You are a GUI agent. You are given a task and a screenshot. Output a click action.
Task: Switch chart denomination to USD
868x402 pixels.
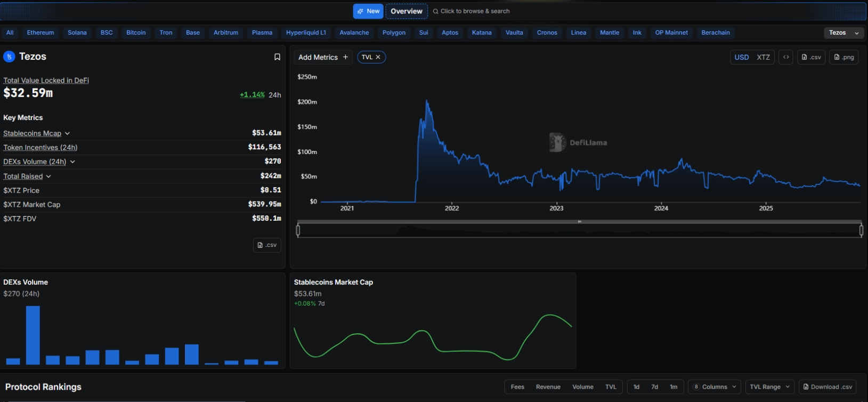[741, 57]
